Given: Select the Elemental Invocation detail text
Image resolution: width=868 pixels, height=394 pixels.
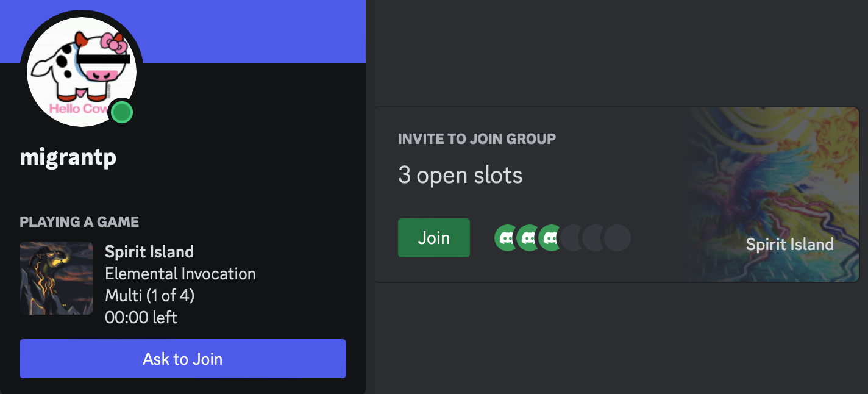Looking at the screenshot, I should point(180,273).
